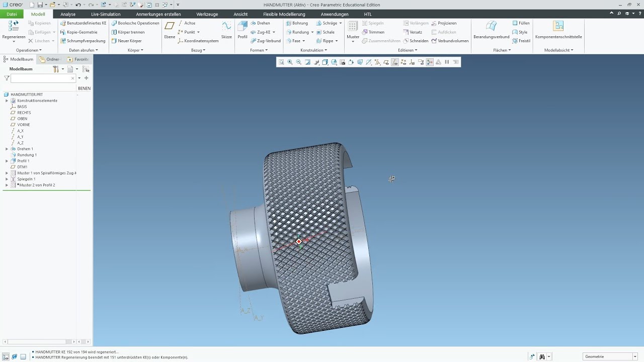Select Rundung 1 in model tree

(27, 155)
